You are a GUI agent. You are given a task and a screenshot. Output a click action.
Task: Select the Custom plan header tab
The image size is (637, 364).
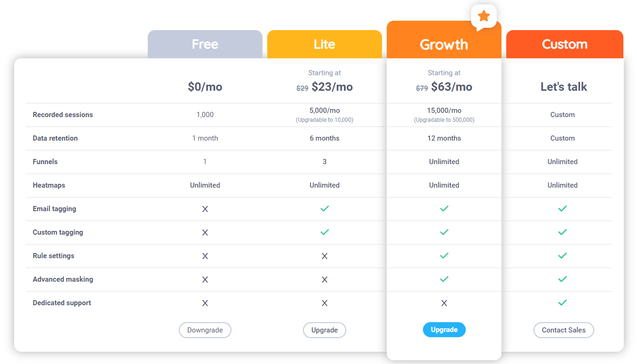coord(565,44)
